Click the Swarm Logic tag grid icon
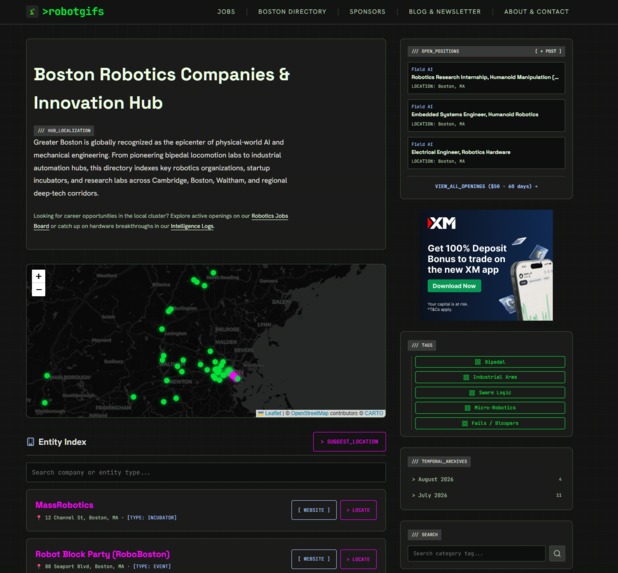Image resolution: width=618 pixels, height=573 pixels. click(x=472, y=393)
